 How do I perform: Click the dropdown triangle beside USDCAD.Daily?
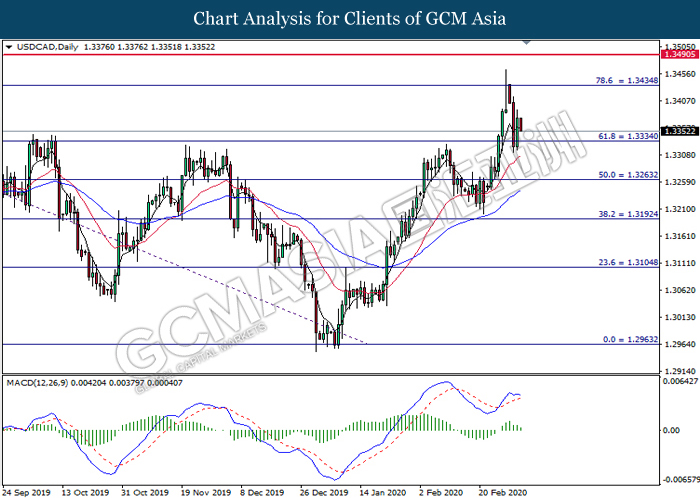pyautogui.click(x=9, y=46)
